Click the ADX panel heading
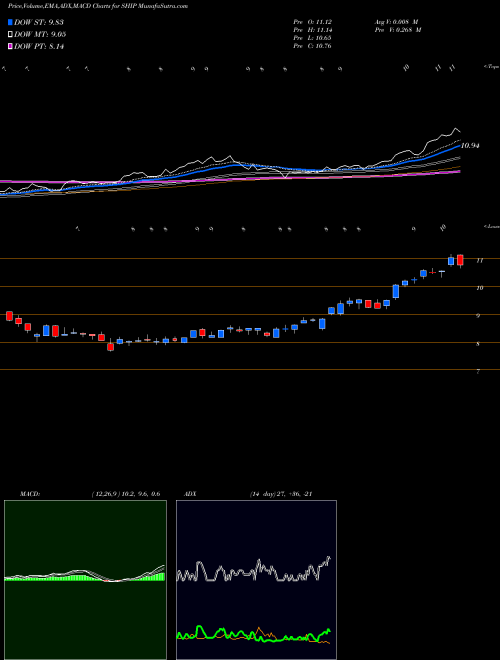Image resolution: width=500 pixels, height=660 pixels. click(x=188, y=494)
